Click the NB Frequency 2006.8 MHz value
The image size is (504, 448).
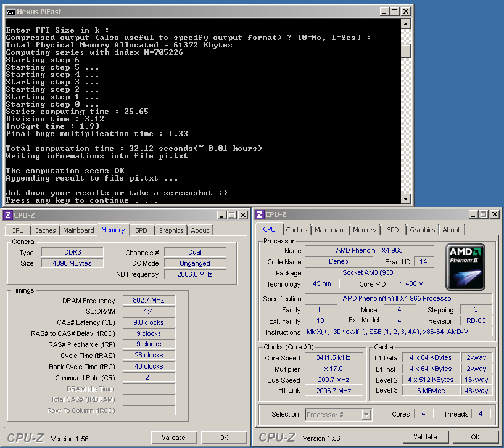pyautogui.click(x=195, y=274)
